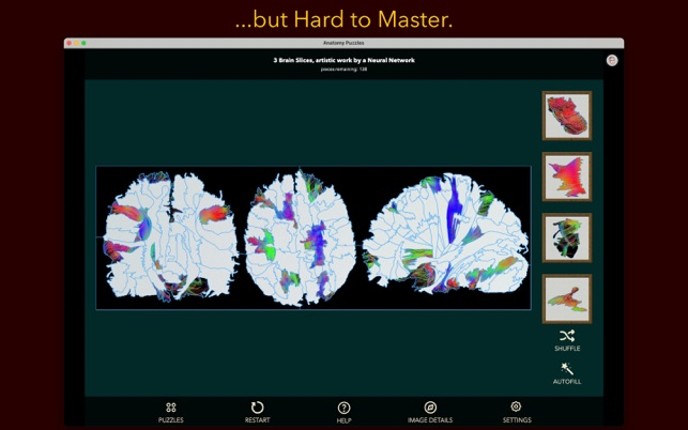Shuffle the puzzle pieces
688x430 pixels.
tap(567, 337)
